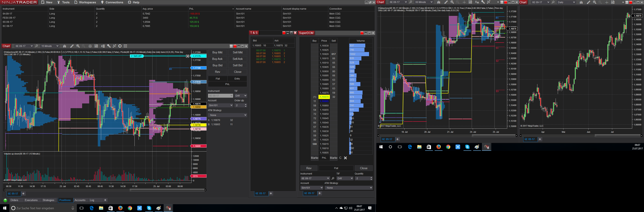Viewport: 644px width, 212px height.
Task: Open chart properties list icon in 15 Minute chart
Action: 125,46
